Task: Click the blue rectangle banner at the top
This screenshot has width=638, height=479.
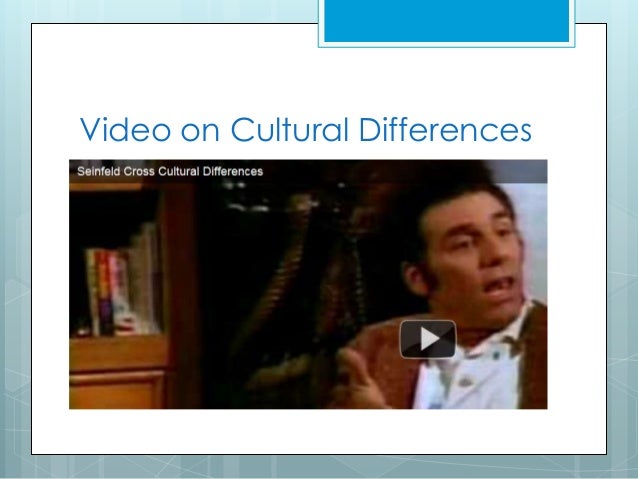Action: click(446, 20)
